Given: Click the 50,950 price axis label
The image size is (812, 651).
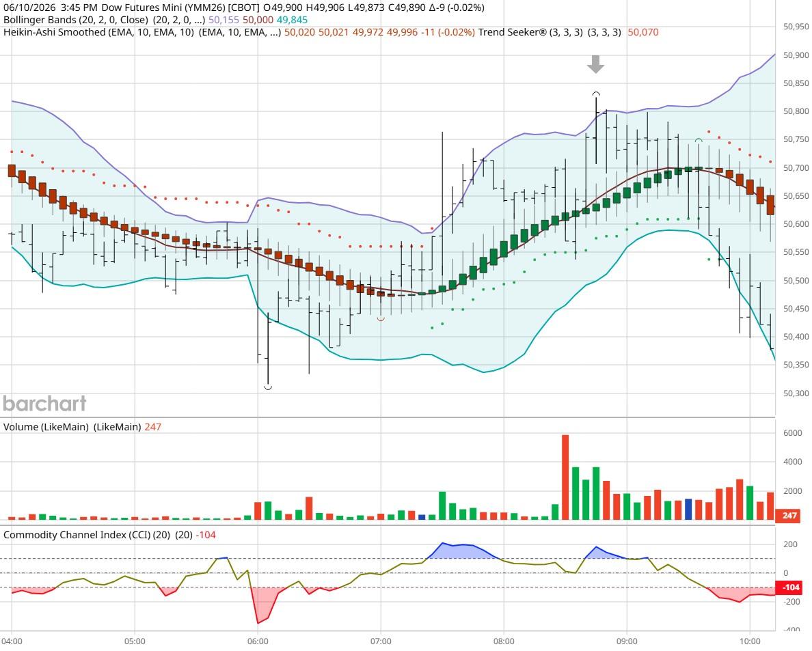Looking at the screenshot, I should pos(796,27).
